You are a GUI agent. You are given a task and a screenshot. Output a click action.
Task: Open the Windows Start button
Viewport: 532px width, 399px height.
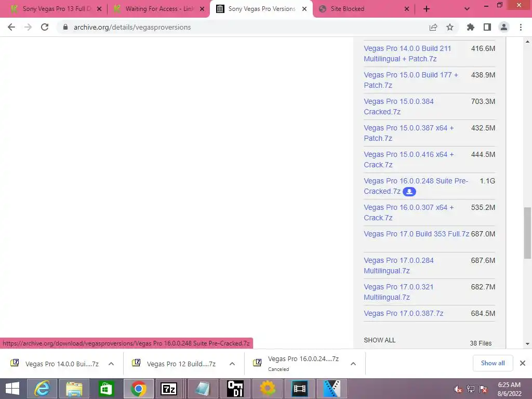tap(12, 389)
